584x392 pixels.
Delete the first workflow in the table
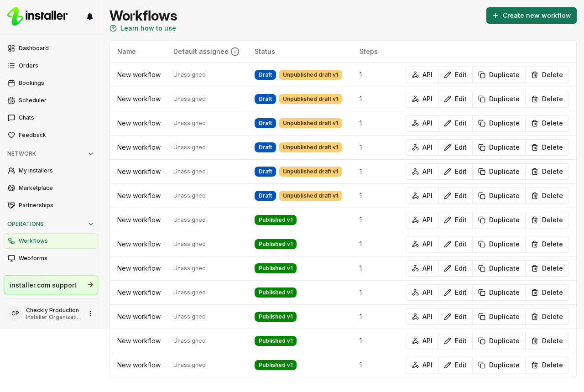pos(547,75)
